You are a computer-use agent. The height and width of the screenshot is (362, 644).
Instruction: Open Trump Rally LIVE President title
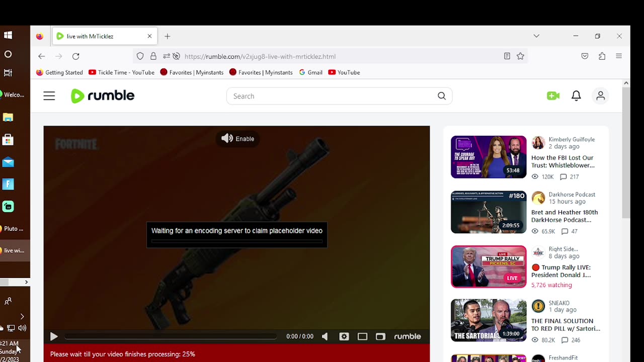pos(561,271)
